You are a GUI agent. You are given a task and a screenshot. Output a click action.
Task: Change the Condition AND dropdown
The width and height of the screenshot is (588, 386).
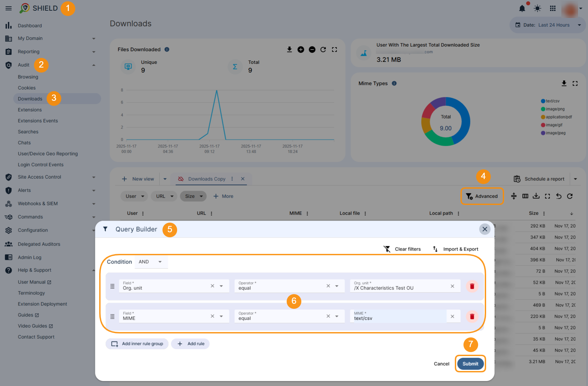pyautogui.click(x=151, y=262)
